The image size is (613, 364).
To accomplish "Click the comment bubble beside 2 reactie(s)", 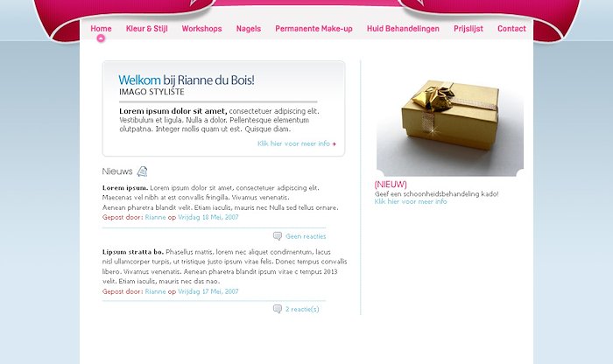I will 278,309.
